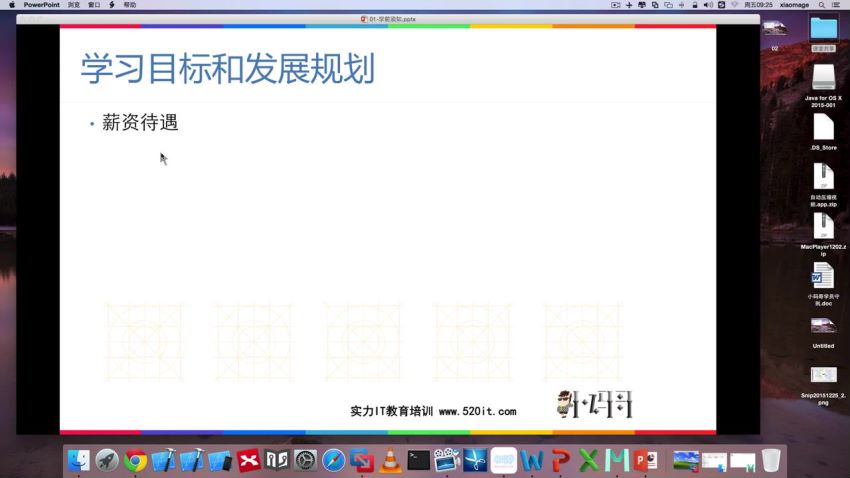Open the camera and film reel app in Dock

[447, 461]
